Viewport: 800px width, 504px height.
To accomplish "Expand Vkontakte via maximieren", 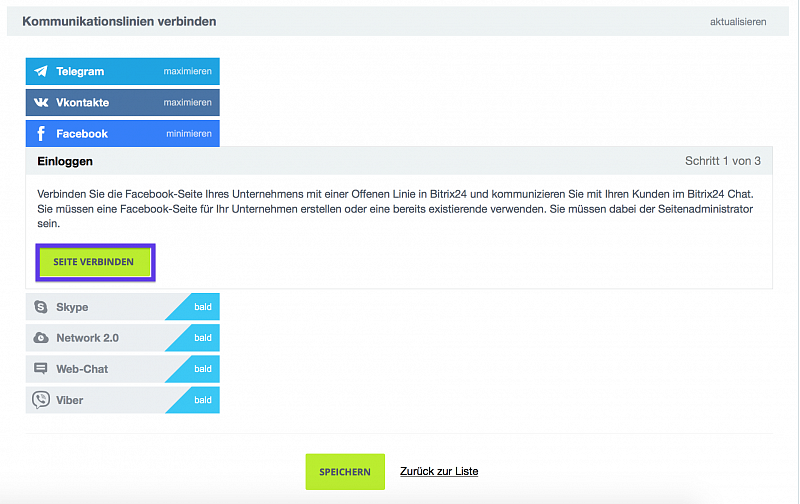I will (187, 103).
